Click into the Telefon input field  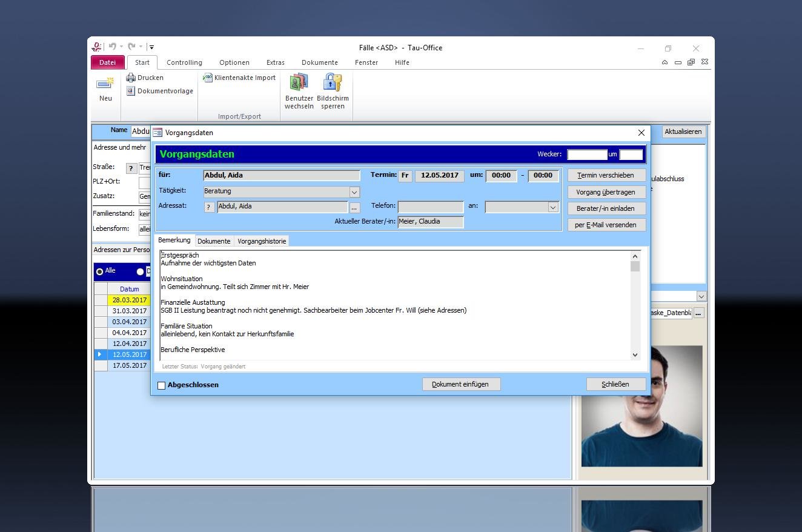click(x=430, y=207)
